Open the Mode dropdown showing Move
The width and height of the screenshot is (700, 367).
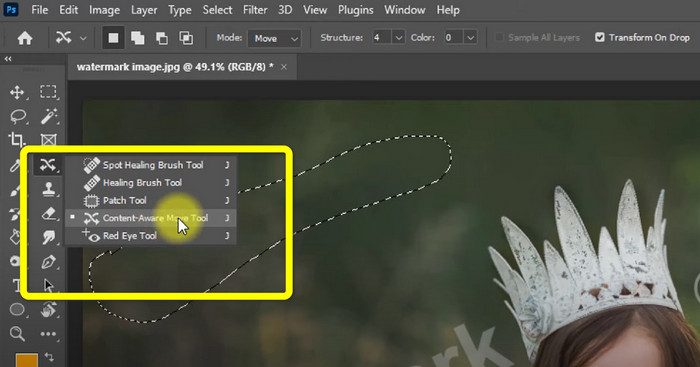point(274,38)
